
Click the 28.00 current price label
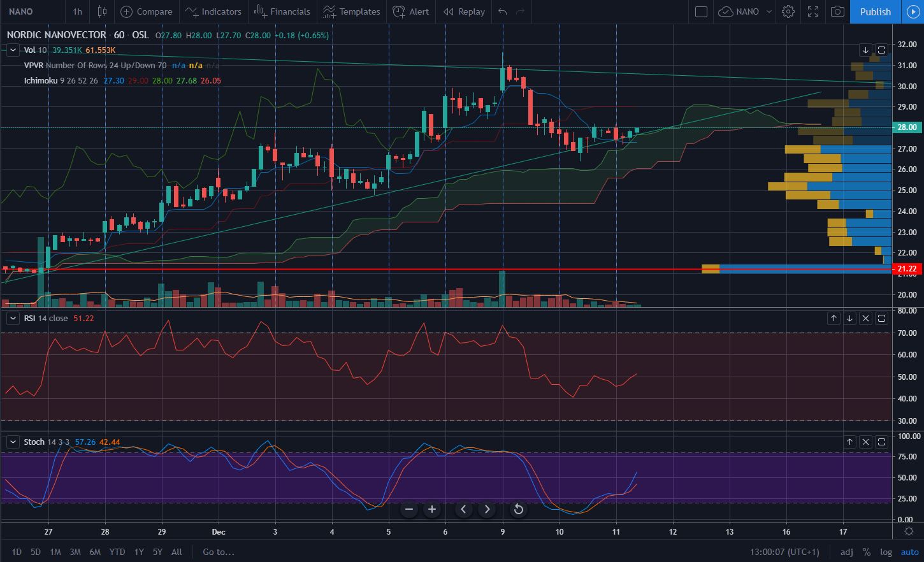(907, 127)
